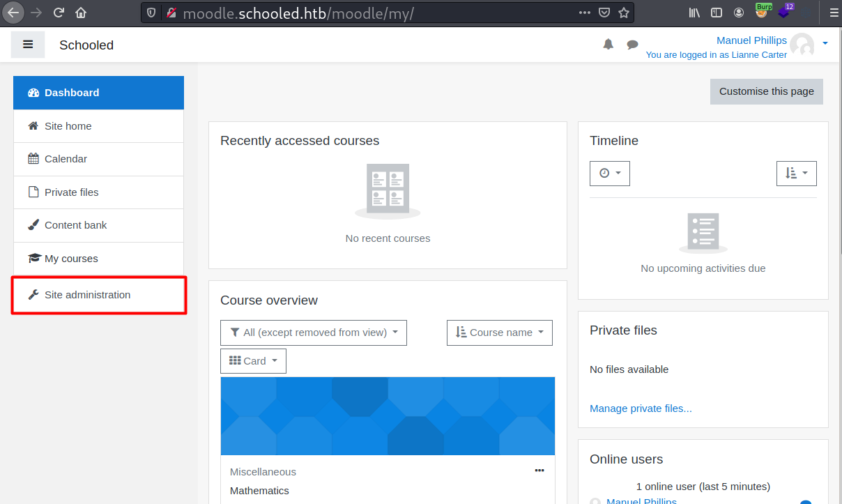Select Calendar from the navigation drawer
The width and height of the screenshot is (842, 504).
[x=66, y=159]
